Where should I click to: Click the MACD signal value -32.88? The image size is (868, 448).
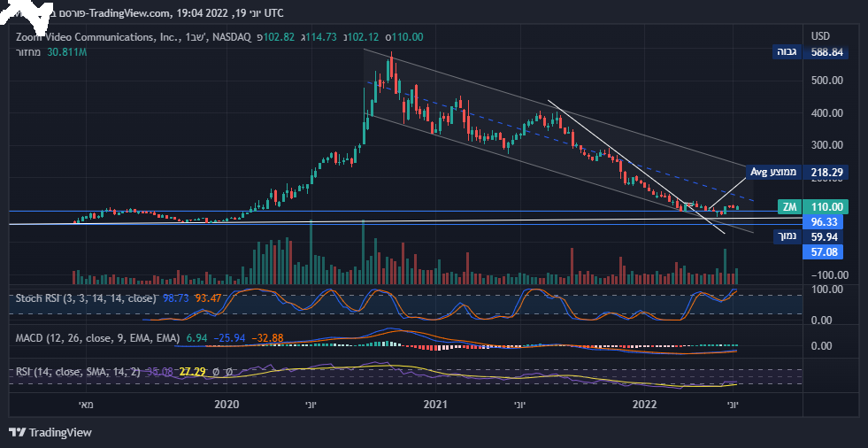click(267, 337)
